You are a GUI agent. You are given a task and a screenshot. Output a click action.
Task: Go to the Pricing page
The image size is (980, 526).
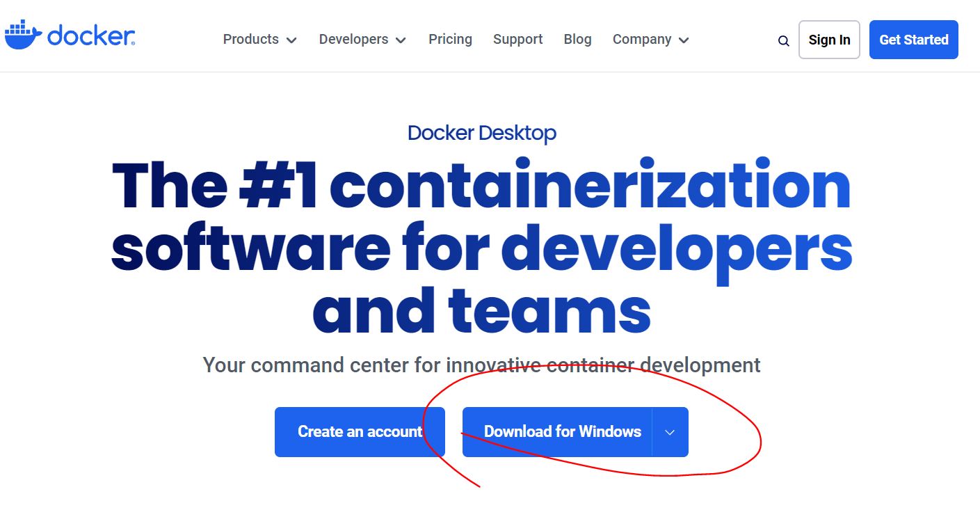(x=450, y=40)
